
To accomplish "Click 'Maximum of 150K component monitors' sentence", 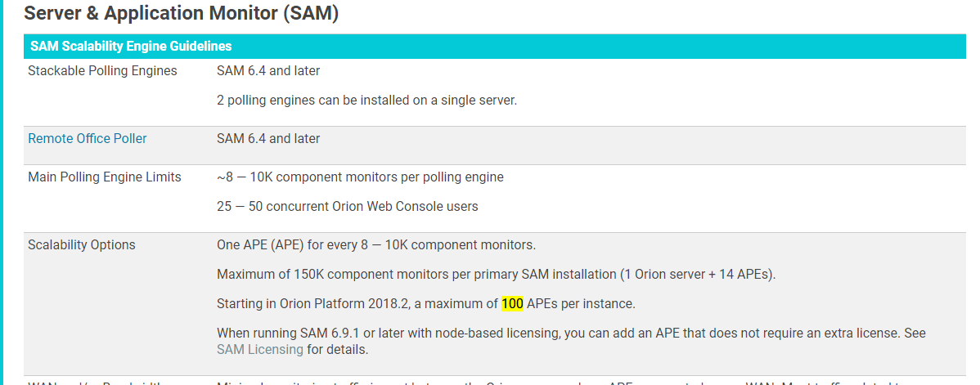I will pos(497,275).
